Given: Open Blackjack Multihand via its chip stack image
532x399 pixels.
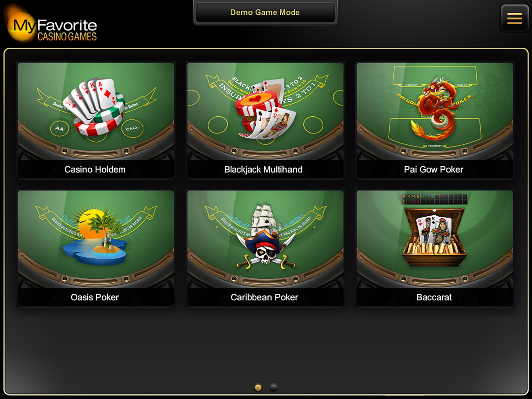Looking at the screenshot, I should [x=265, y=109].
